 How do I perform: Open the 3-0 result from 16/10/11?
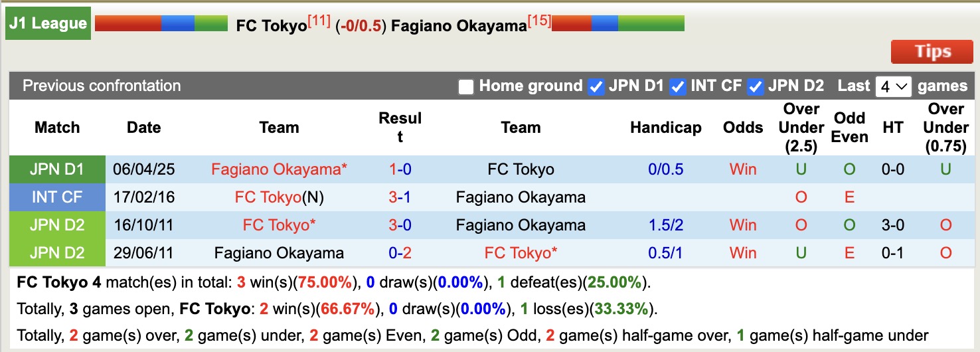400,225
